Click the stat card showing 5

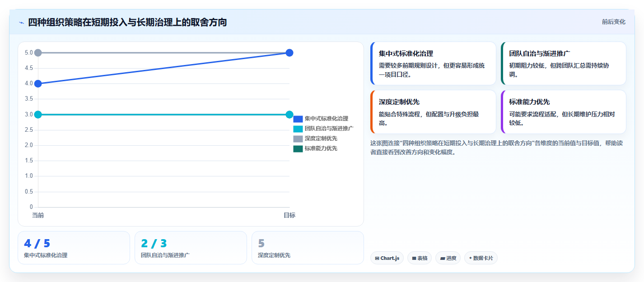(308, 248)
